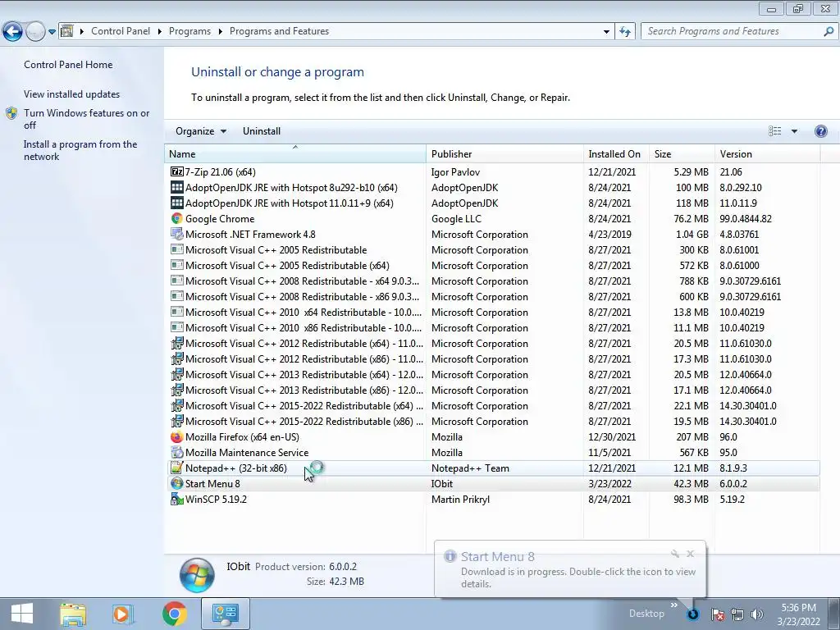Open Turn Windows features on or off

click(86, 119)
